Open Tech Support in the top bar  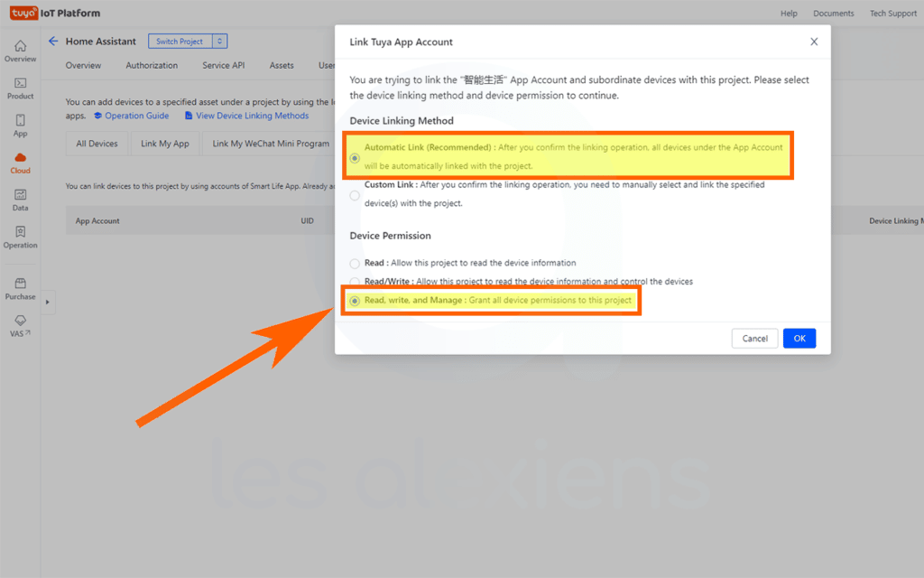tap(892, 13)
